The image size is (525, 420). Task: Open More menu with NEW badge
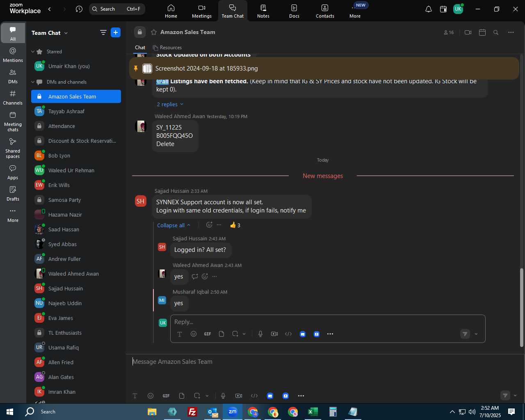355,11
